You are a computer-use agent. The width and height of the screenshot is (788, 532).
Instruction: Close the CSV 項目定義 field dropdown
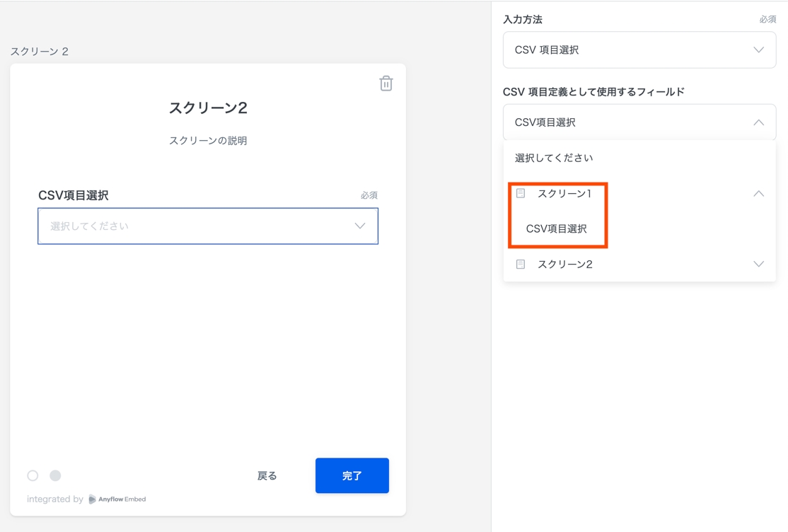click(758, 122)
